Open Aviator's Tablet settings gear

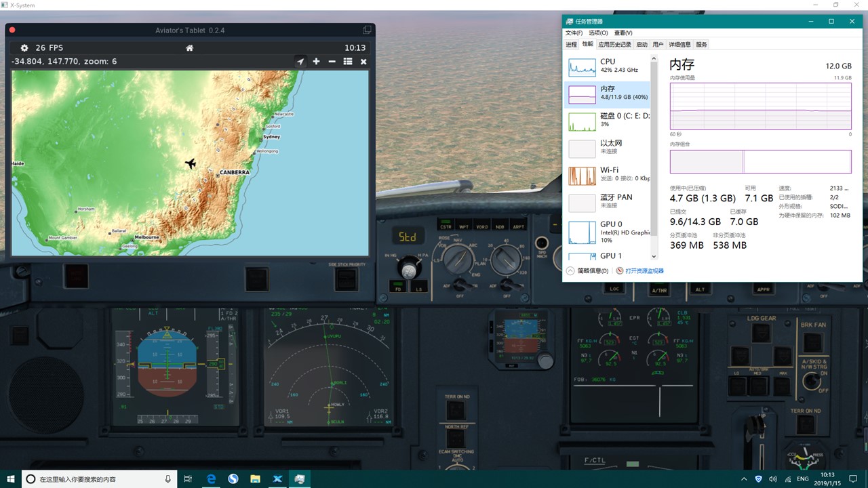[24, 48]
